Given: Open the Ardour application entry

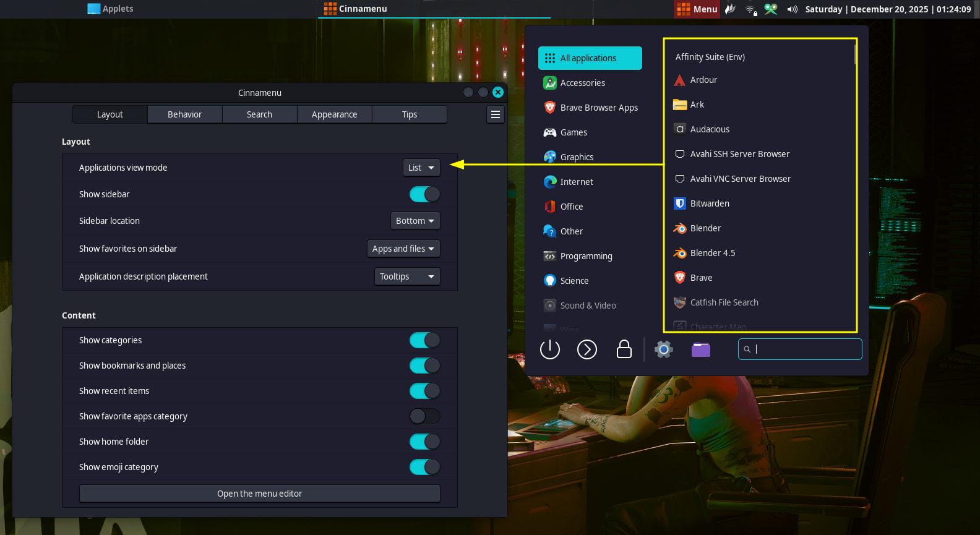Looking at the screenshot, I should point(703,80).
